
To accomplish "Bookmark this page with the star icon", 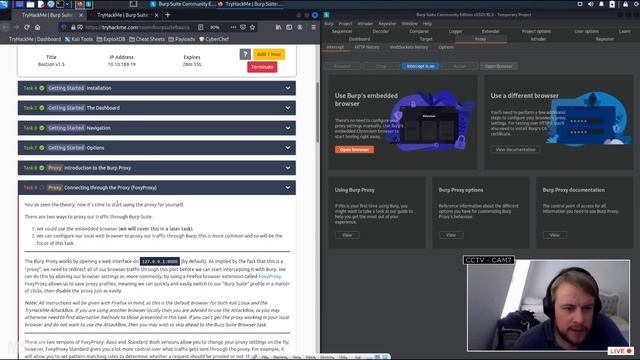I will pyautogui.click(x=252, y=27).
